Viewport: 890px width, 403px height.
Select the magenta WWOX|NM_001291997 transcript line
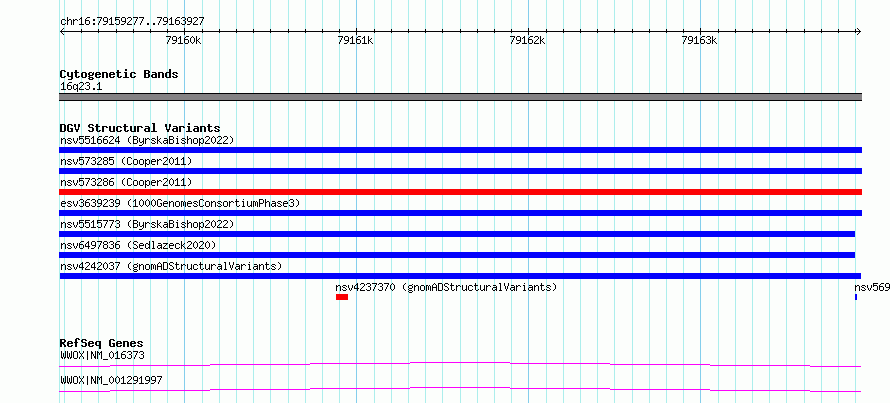(x=460, y=389)
